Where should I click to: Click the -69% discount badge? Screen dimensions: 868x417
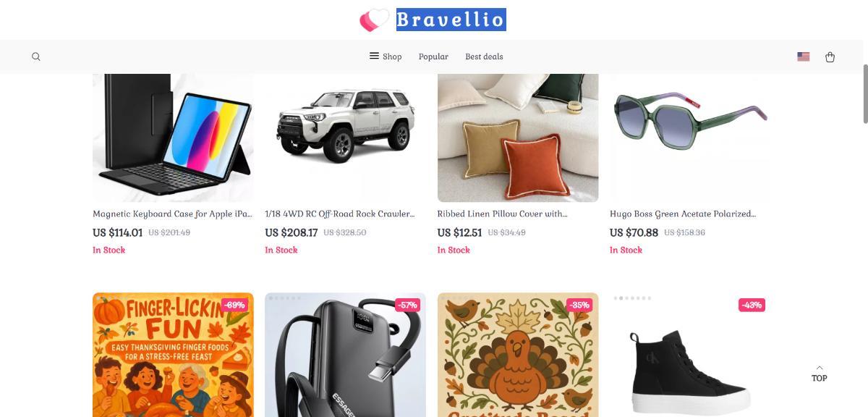pos(234,305)
